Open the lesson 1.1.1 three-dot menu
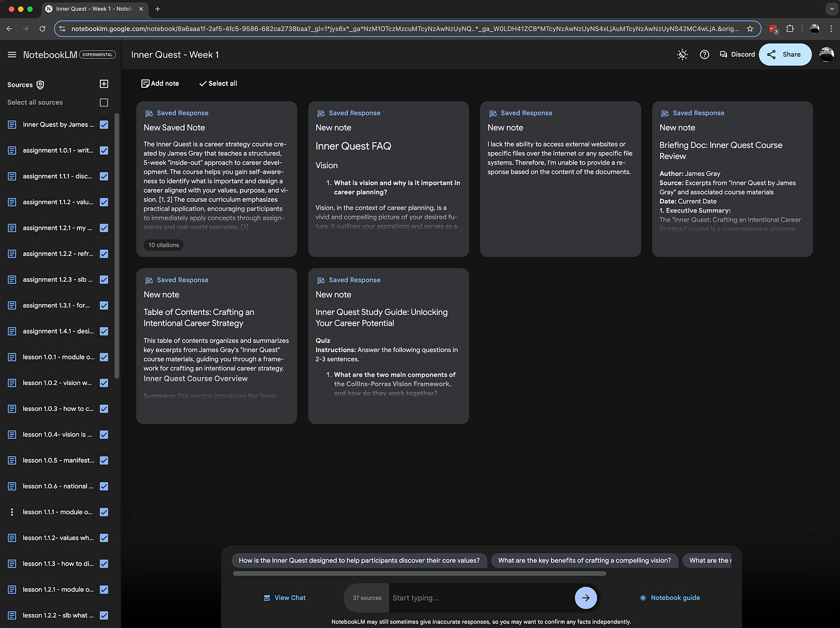This screenshot has width=840, height=628. [x=12, y=512]
